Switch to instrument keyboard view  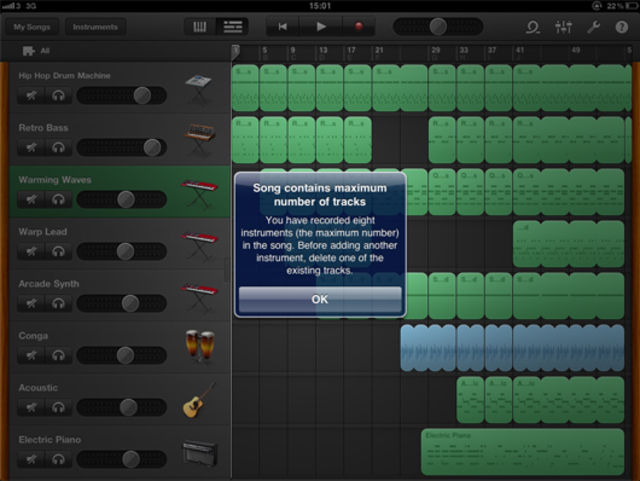click(x=199, y=27)
